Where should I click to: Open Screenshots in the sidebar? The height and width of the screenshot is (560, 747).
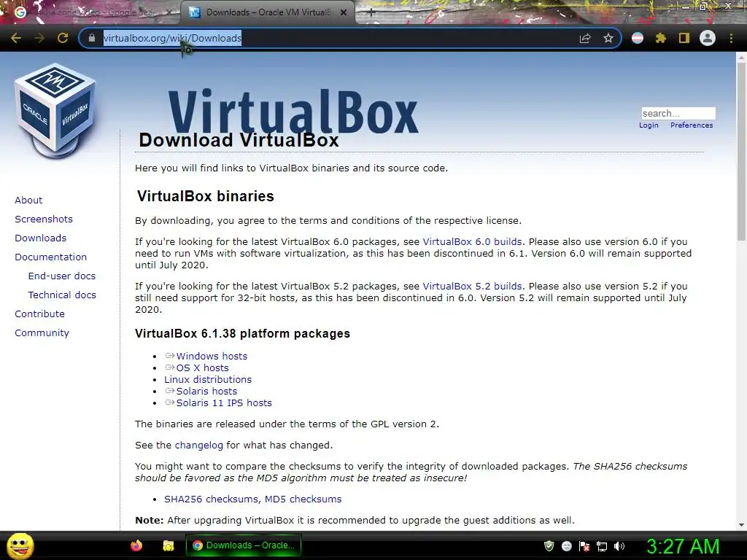coord(44,219)
